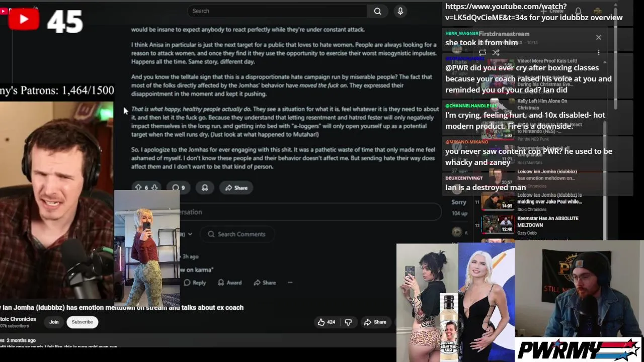Image resolution: width=644 pixels, height=362 pixels.
Task: Open the 9 comments button
Action: [x=178, y=188]
